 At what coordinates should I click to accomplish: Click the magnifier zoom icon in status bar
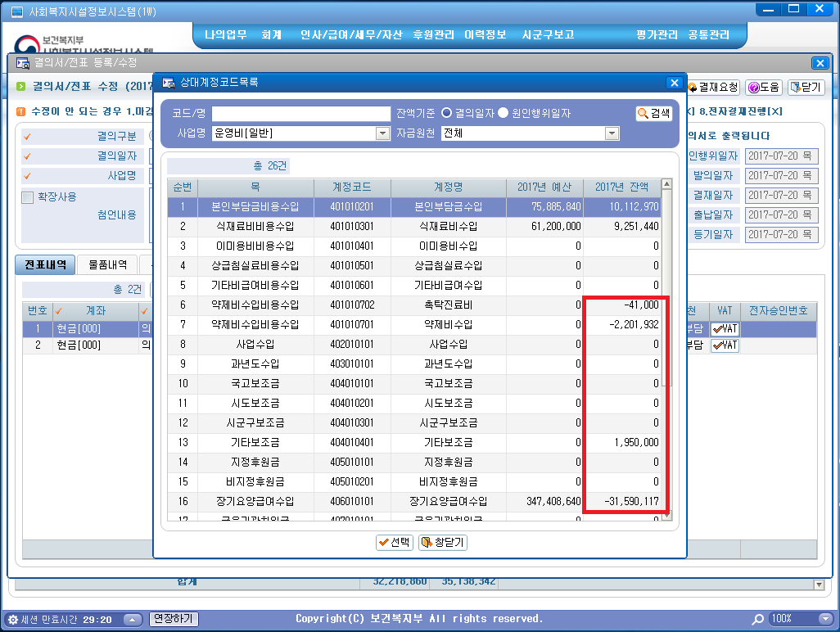coord(758,619)
